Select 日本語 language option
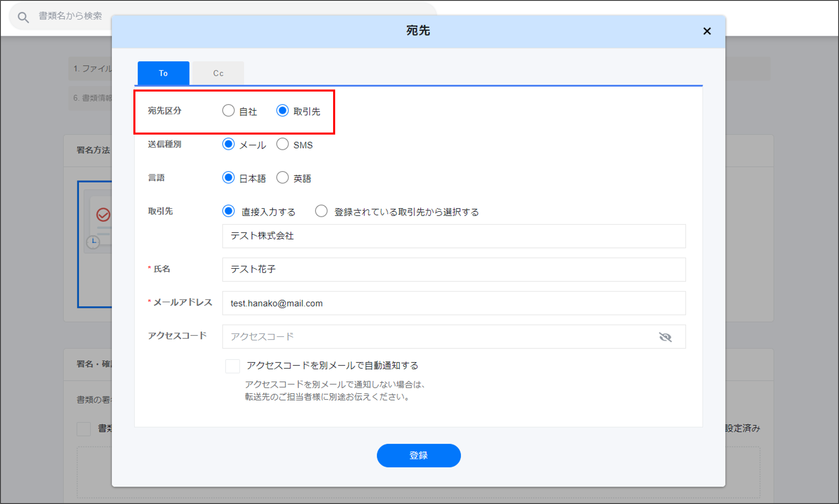Viewport: 839px width, 504px height. [228, 178]
